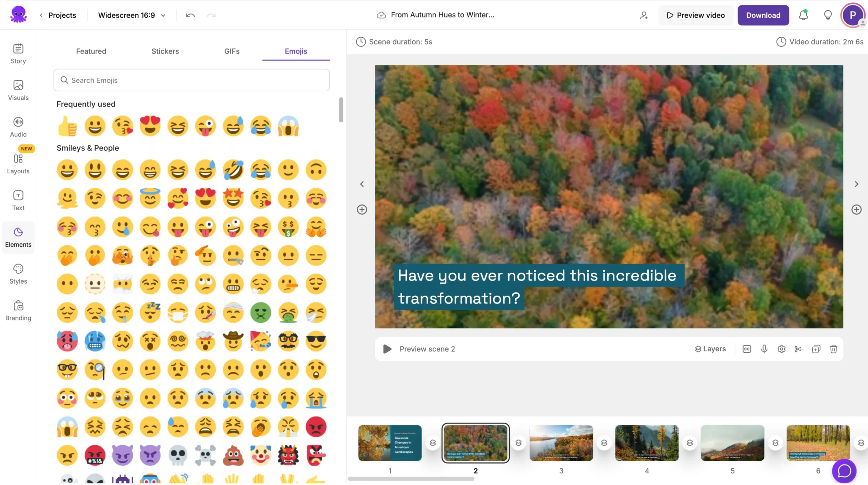The image size is (868, 485).
Task: Switch to the GIFs tab
Action: [x=232, y=51]
